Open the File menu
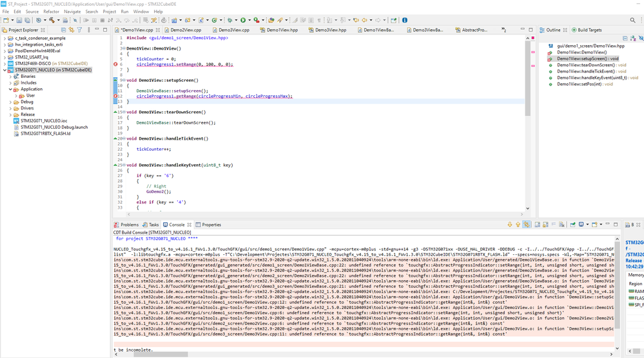The image size is (644, 358). 6,12
